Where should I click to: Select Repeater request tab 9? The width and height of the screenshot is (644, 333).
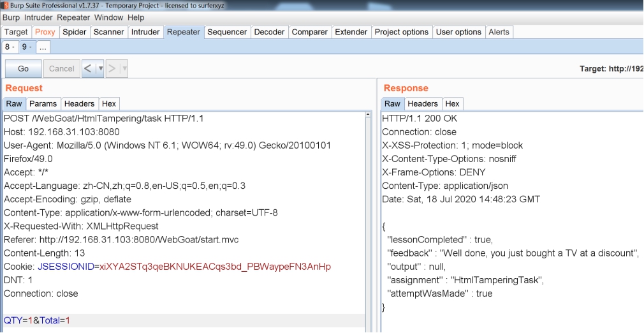point(27,47)
